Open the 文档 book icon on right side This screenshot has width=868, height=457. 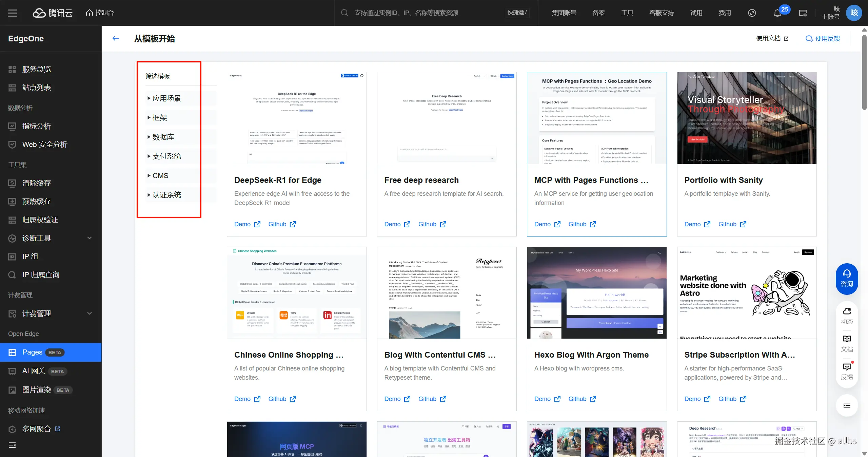pyautogui.click(x=847, y=343)
